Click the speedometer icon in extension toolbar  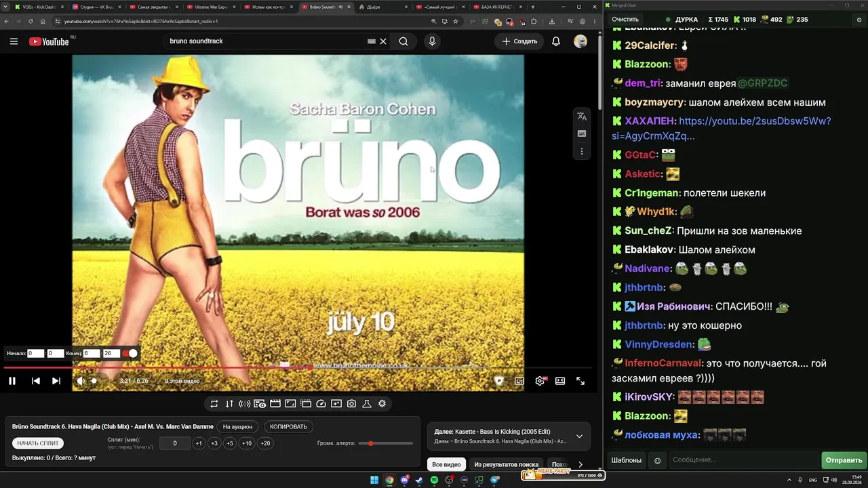tap(321, 403)
